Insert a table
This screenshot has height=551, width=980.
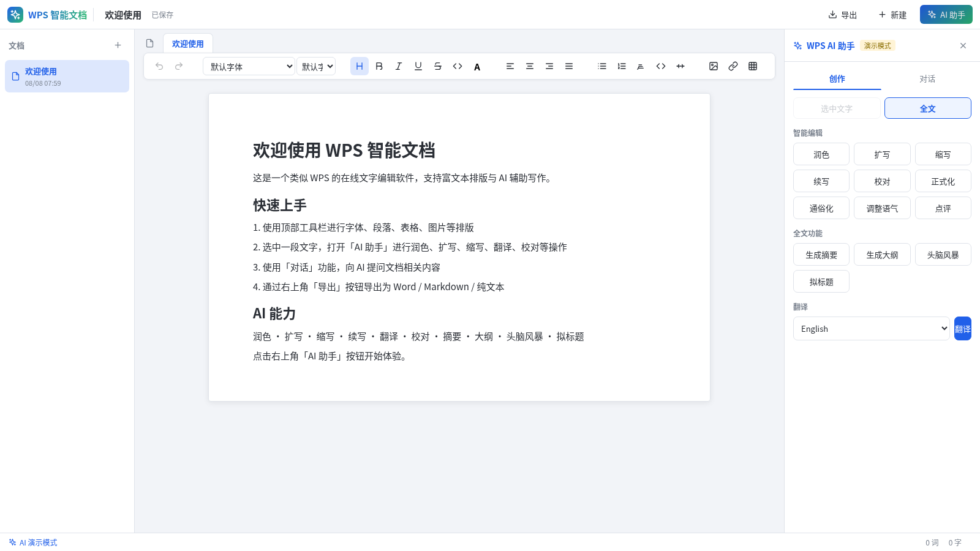[x=753, y=66]
